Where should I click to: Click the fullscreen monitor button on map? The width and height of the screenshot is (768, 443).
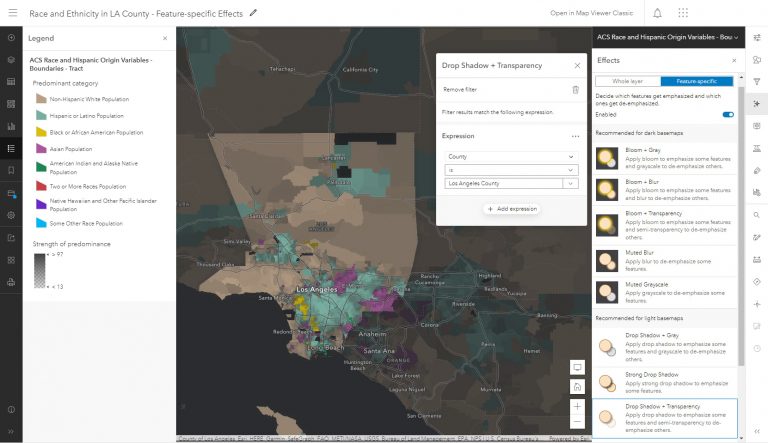point(577,367)
